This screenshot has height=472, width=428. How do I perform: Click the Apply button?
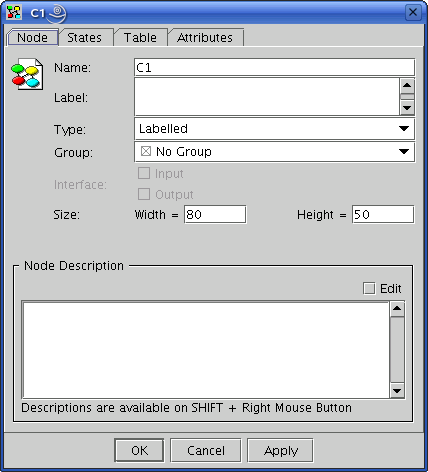tap(281, 451)
